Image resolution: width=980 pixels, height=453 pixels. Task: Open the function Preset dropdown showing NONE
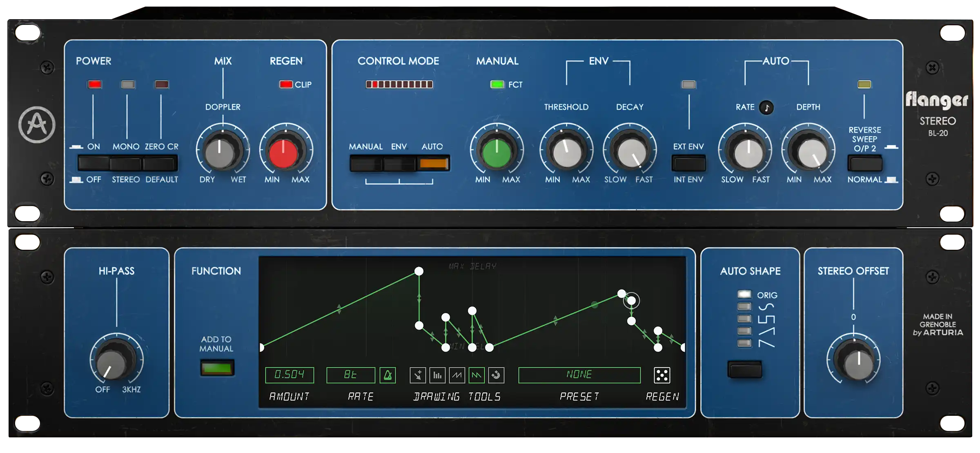pyautogui.click(x=579, y=375)
